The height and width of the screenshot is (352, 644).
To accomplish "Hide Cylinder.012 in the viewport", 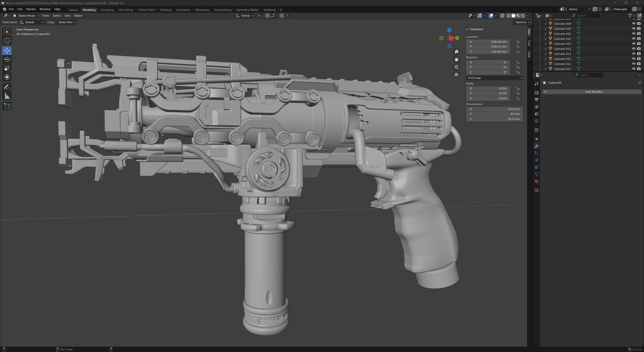I will [633, 44].
